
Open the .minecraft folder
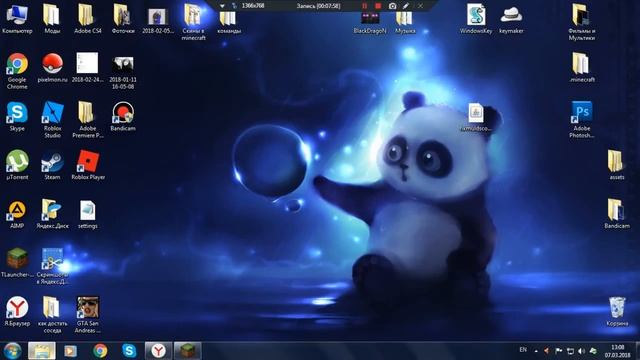582,67
